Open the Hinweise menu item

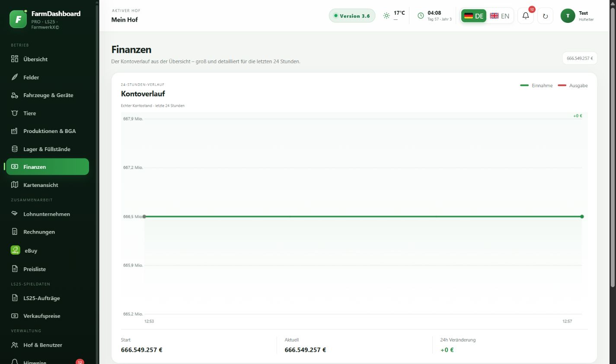point(48,361)
